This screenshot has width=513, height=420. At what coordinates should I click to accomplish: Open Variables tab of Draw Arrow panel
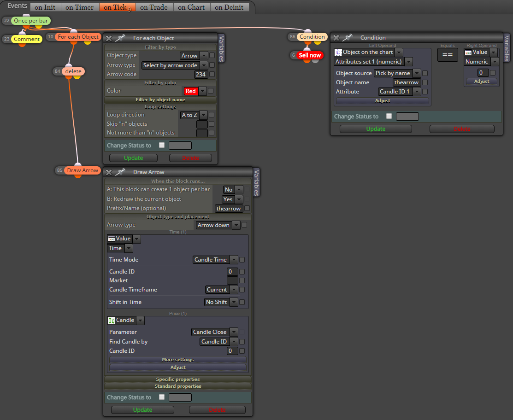256,182
